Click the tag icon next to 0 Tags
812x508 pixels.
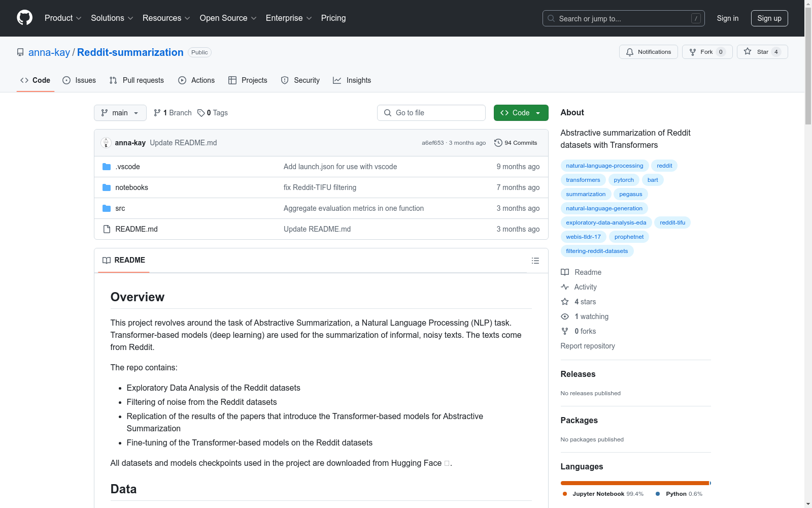point(201,113)
